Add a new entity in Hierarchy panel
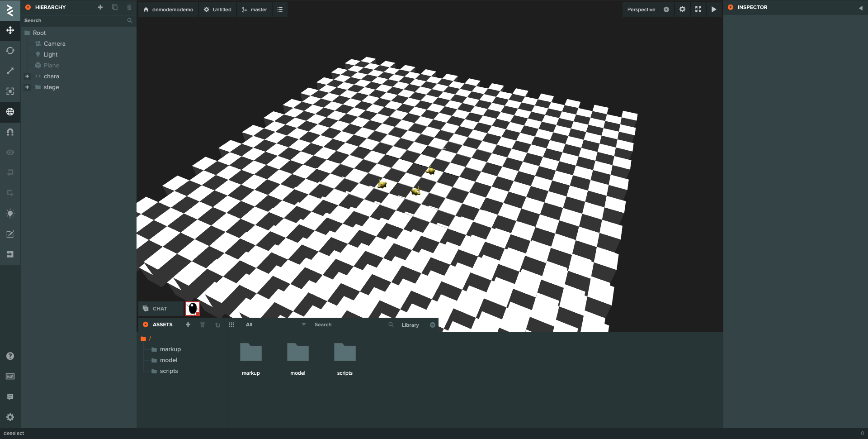Viewport: 868px width, 439px height. coord(100,7)
